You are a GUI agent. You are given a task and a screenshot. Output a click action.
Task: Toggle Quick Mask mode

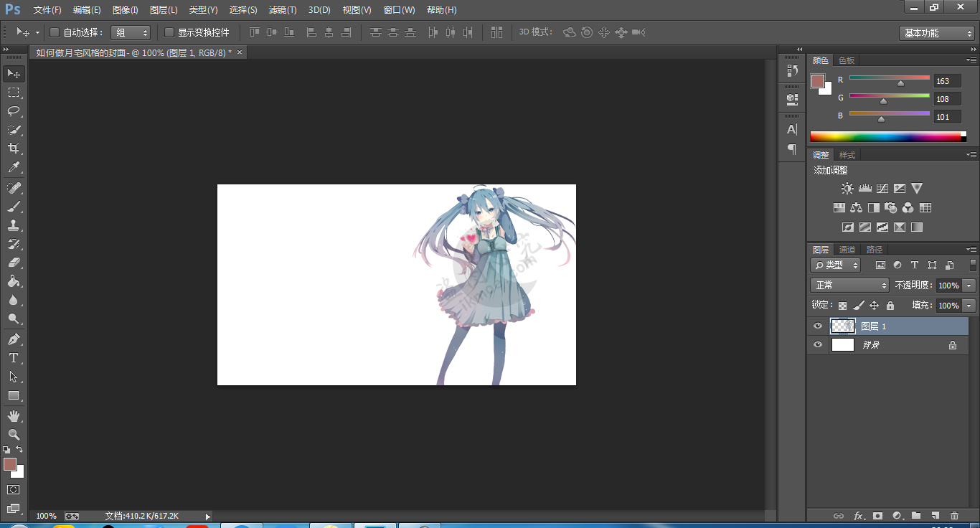tap(14, 489)
